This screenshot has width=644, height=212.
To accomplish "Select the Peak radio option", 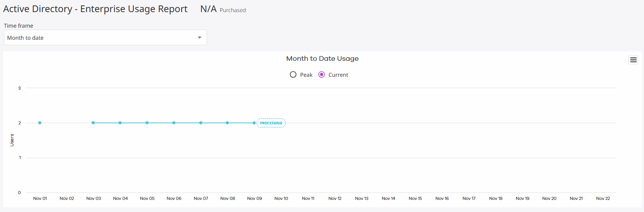I will pos(293,74).
